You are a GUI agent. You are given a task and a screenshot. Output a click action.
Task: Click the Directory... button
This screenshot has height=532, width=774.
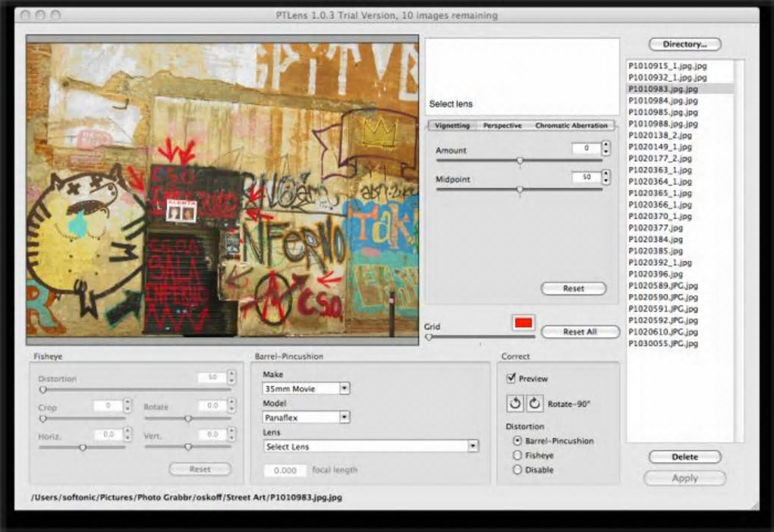[684, 45]
